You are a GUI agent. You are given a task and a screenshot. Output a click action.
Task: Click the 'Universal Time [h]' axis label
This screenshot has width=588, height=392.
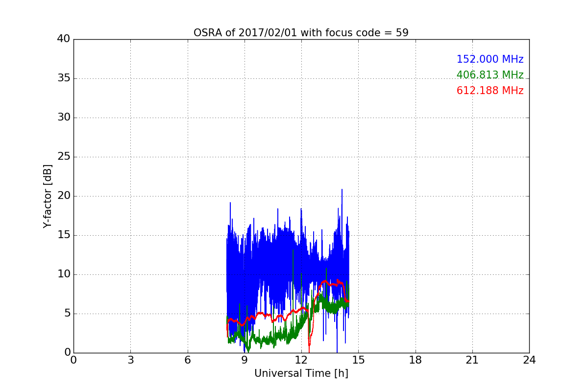[301, 373]
